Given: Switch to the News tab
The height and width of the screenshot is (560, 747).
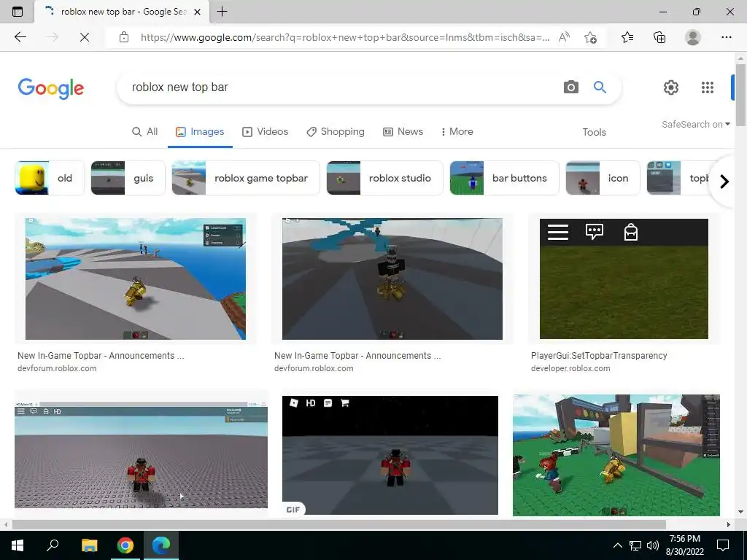Looking at the screenshot, I should (x=403, y=131).
